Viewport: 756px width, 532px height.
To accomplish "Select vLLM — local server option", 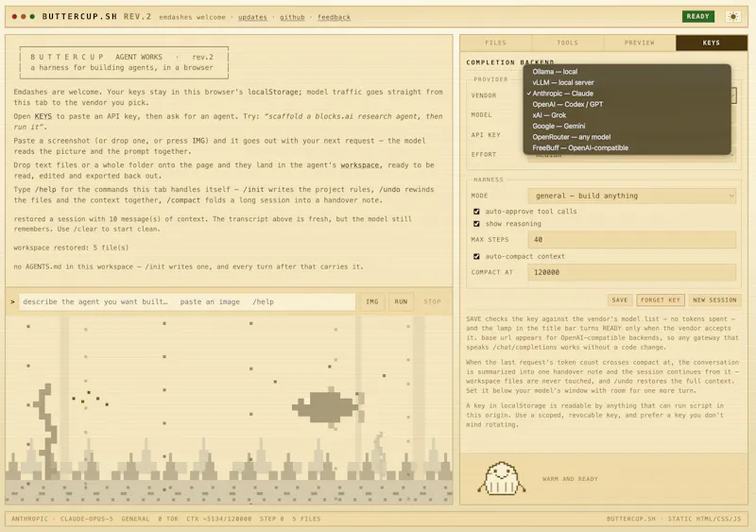I will tap(627, 82).
